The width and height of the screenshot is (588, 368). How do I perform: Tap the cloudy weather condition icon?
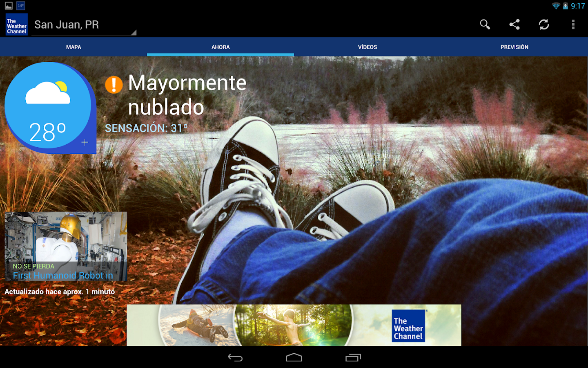coord(48,93)
